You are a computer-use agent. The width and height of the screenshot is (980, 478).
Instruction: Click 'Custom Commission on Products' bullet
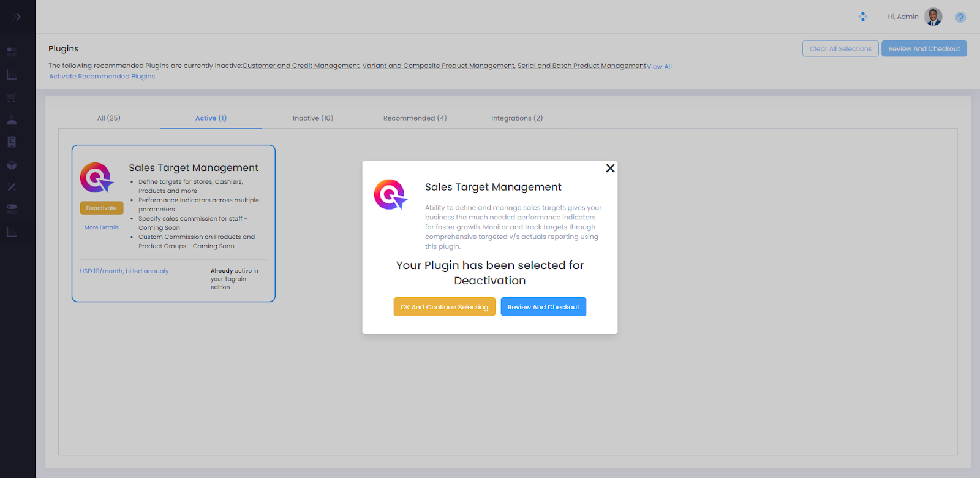coord(197,241)
